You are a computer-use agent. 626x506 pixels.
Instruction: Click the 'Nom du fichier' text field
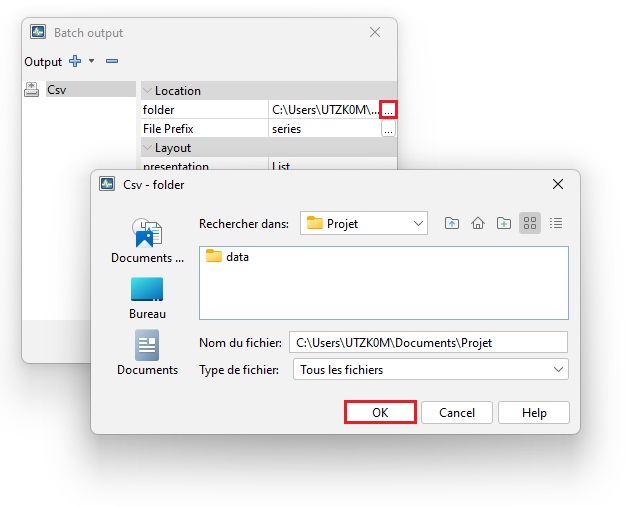tap(428, 343)
